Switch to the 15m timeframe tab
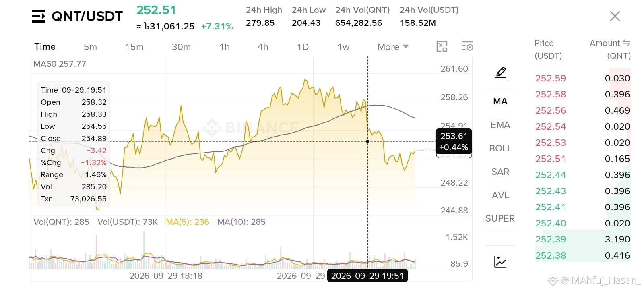The height and width of the screenshot is (290, 644). [134, 47]
